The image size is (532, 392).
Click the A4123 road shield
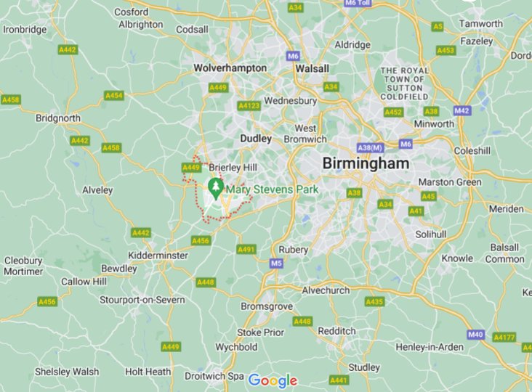click(x=249, y=106)
